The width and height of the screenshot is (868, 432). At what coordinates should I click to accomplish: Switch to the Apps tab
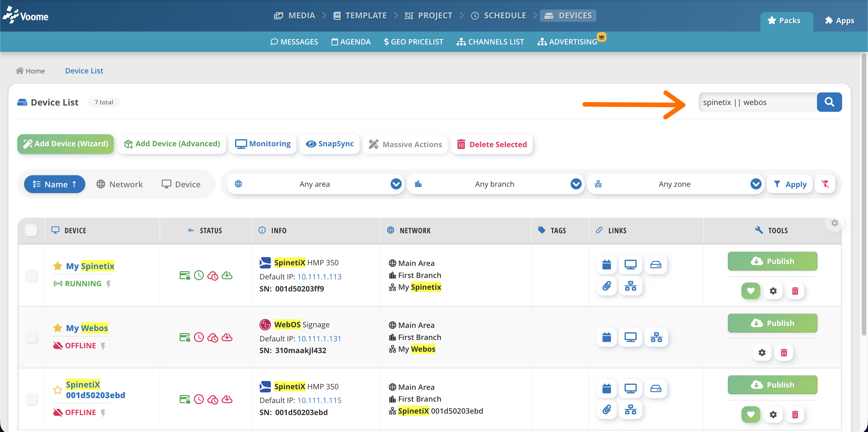coord(840,21)
